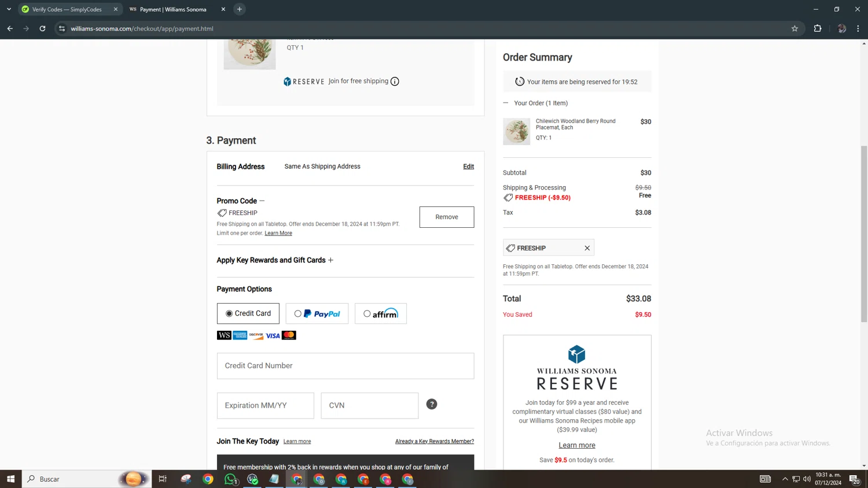
Task: Open the Chrome three-dot menu
Action: pos(858,28)
